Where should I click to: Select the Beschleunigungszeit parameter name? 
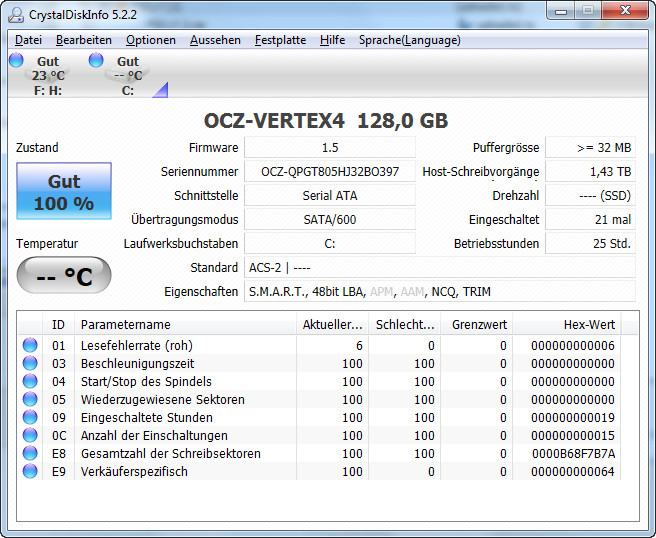point(138,364)
